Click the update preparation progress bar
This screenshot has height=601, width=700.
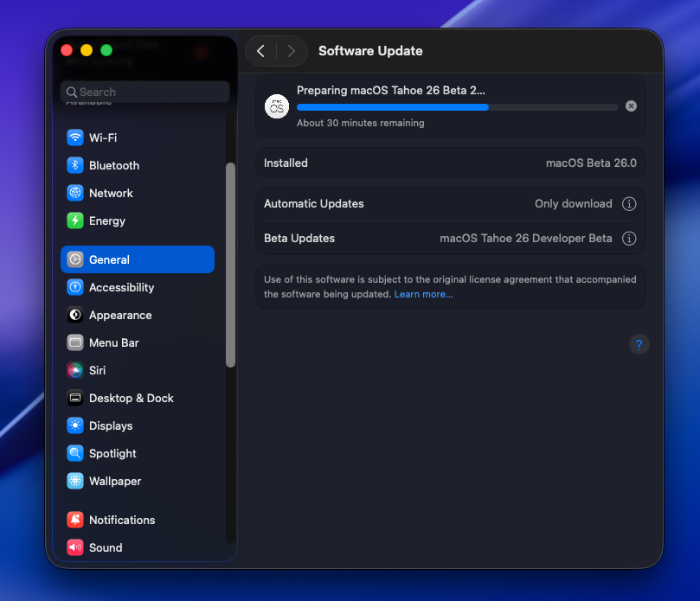pos(457,107)
